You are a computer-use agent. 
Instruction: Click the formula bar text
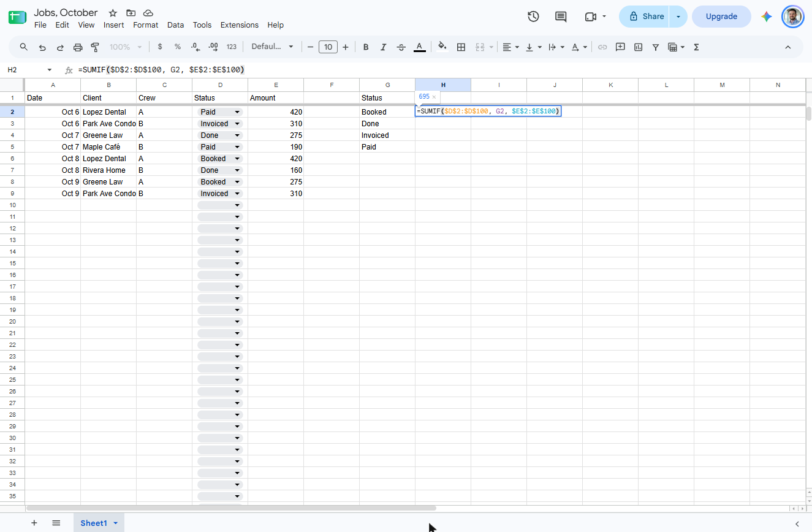pyautogui.click(x=162, y=70)
